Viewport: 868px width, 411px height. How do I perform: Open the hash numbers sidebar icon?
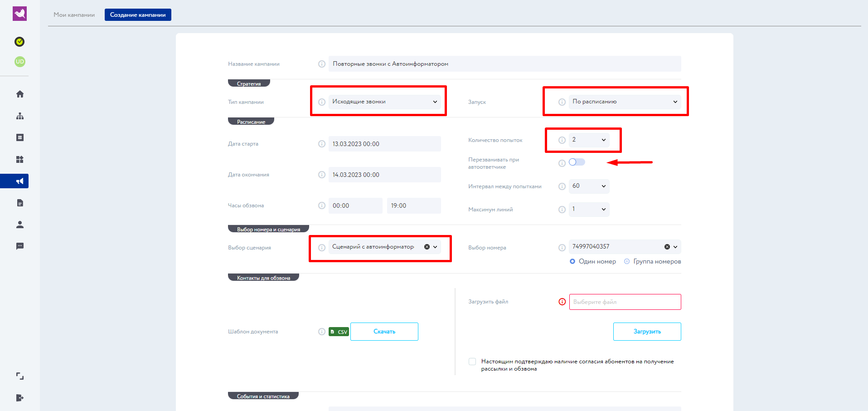20,137
